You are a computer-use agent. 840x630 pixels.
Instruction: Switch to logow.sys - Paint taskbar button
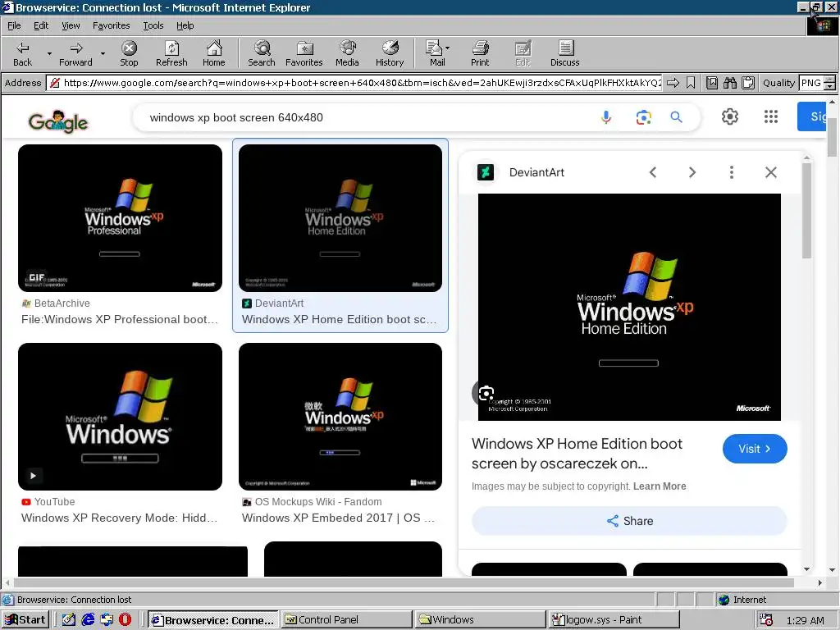pyautogui.click(x=614, y=620)
